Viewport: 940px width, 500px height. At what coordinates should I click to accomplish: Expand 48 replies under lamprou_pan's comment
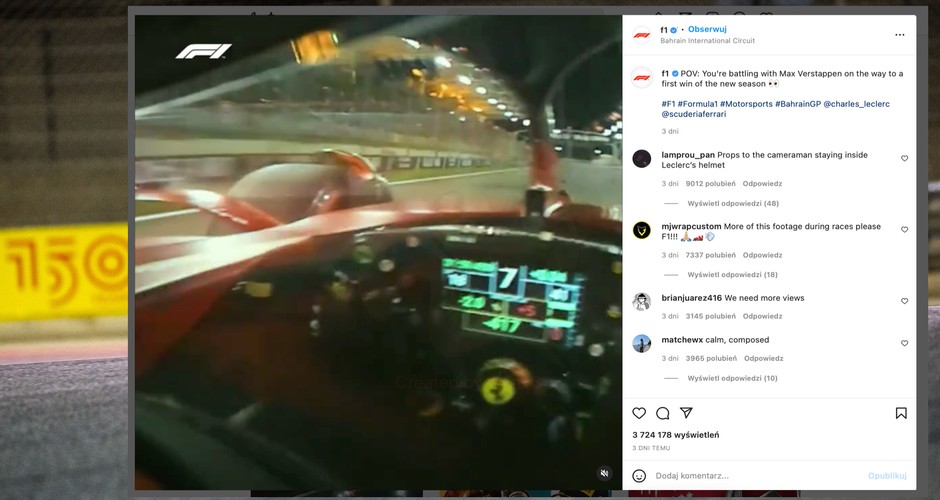733,203
